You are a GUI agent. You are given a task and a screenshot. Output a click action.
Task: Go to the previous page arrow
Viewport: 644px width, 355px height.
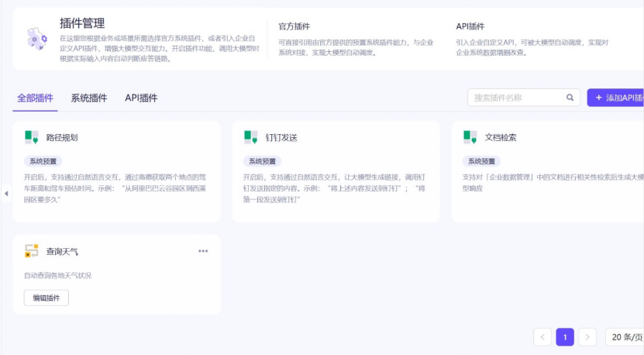tap(542, 337)
